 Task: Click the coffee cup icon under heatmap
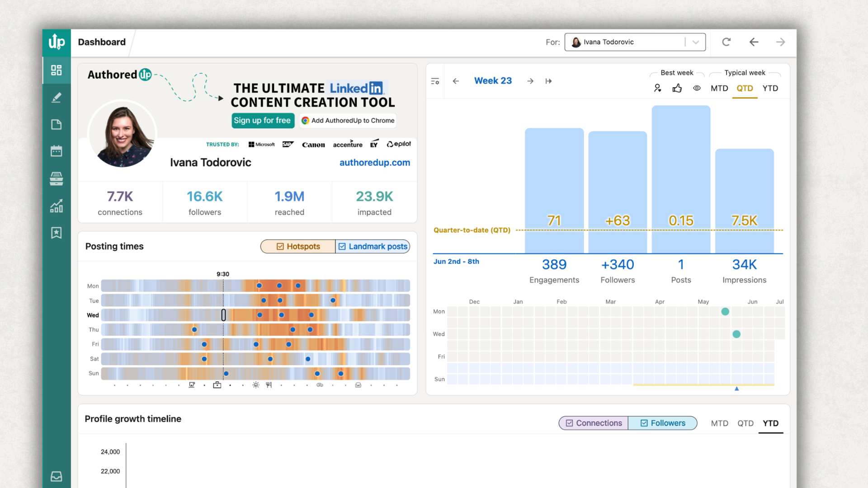(192, 385)
